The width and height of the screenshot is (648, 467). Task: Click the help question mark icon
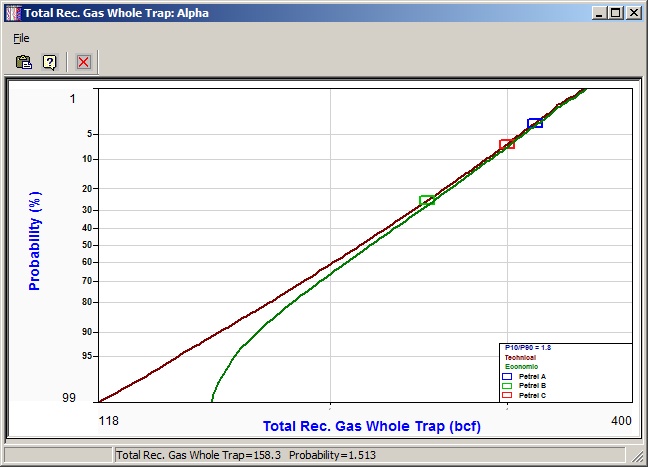click(49, 62)
